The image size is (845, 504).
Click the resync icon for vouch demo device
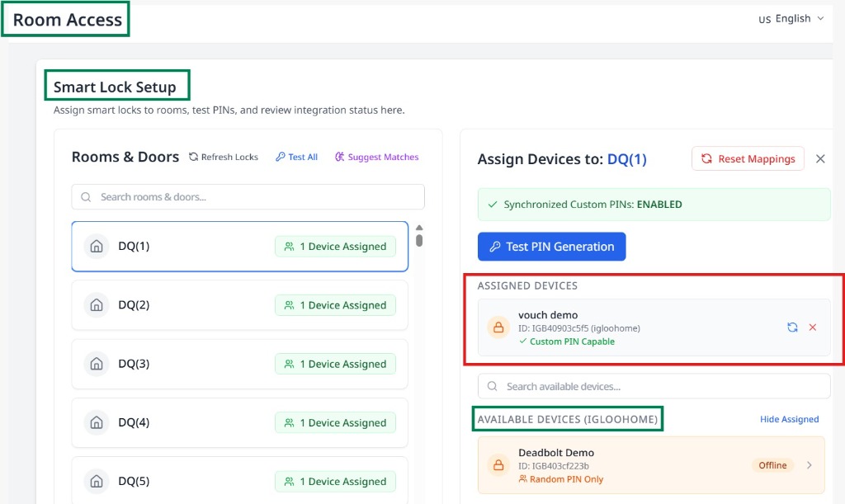coord(792,327)
